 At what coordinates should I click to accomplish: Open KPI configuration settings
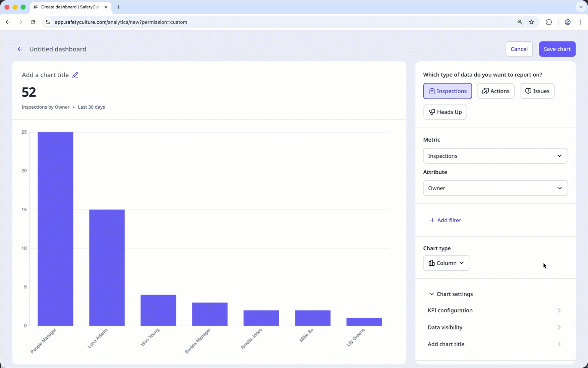495,311
